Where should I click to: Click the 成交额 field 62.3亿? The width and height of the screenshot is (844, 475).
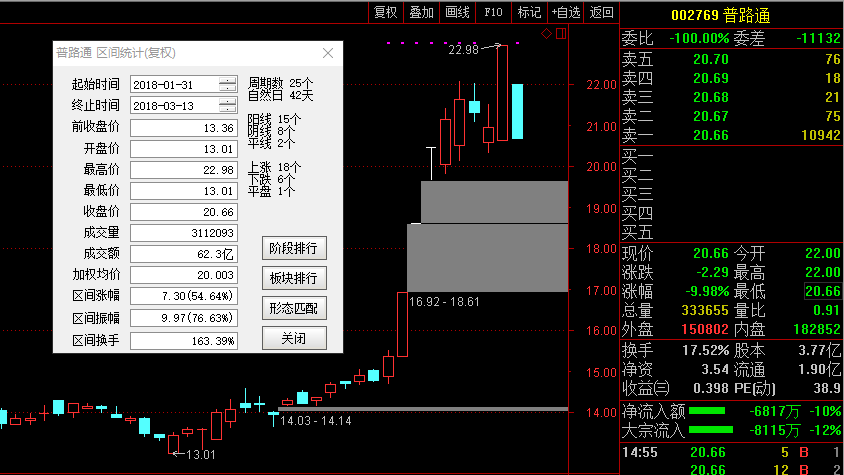(x=184, y=254)
